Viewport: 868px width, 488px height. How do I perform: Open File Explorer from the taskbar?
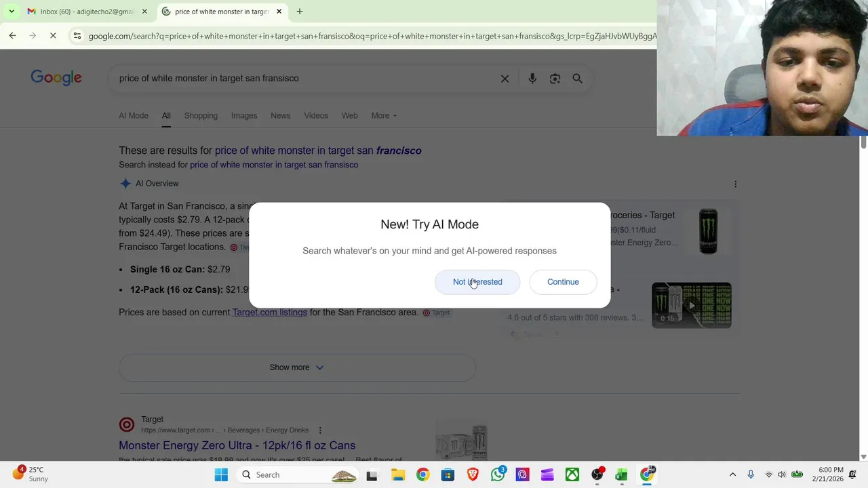pos(397,475)
